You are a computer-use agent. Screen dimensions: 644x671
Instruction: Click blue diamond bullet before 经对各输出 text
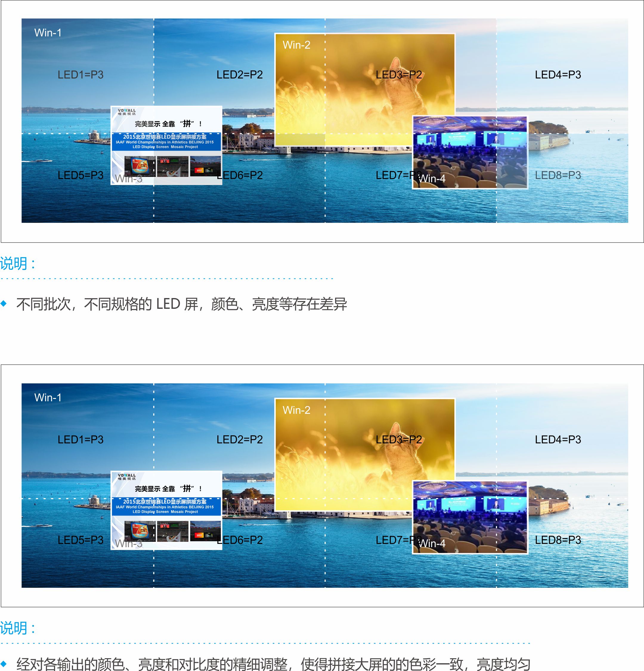(4, 664)
